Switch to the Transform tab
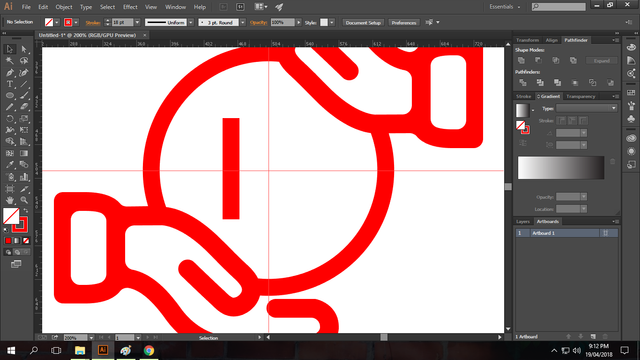Screen dimensions: 640x360 coord(527,40)
